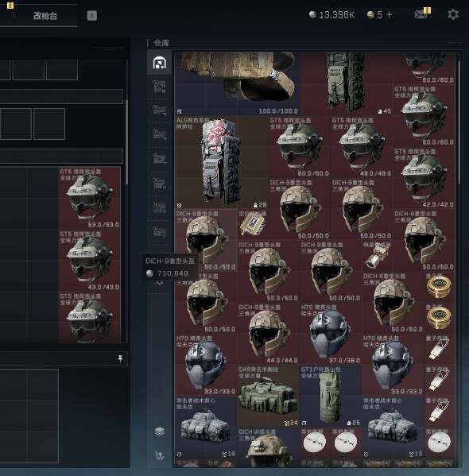Click the cart quick-sell icon in sidebar
This screenshot has height=476, width=469.
coord(160,455)
